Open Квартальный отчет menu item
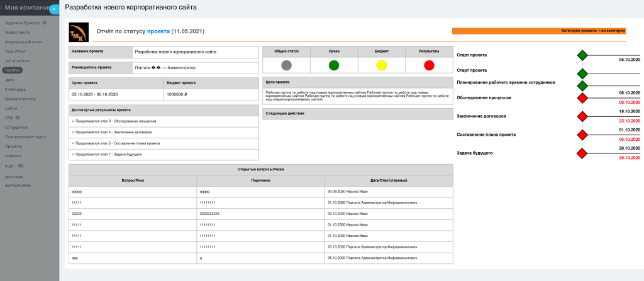 coord(24,42)
